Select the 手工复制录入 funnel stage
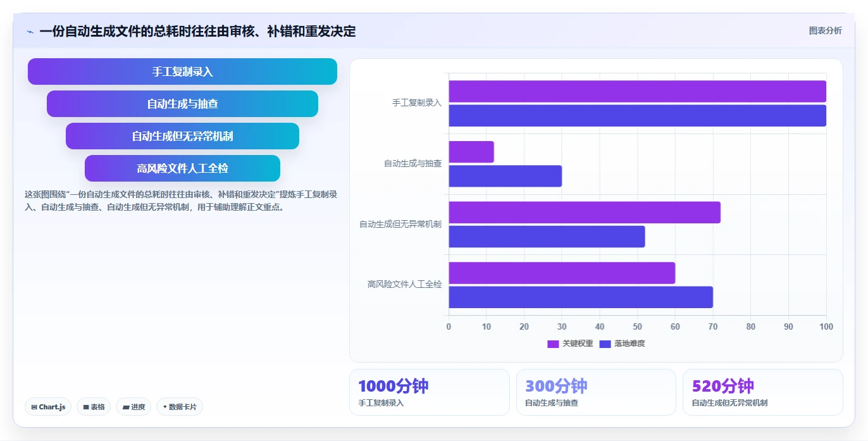This screenshot has height=441, width=868. (182, 71)
